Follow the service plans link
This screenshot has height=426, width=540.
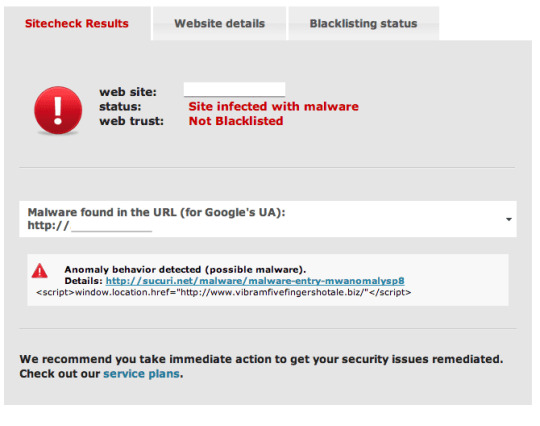[141, 374]
